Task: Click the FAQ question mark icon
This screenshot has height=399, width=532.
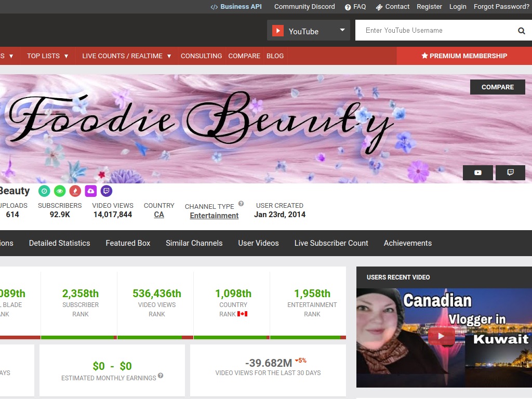Action: (x=348, y=7)
